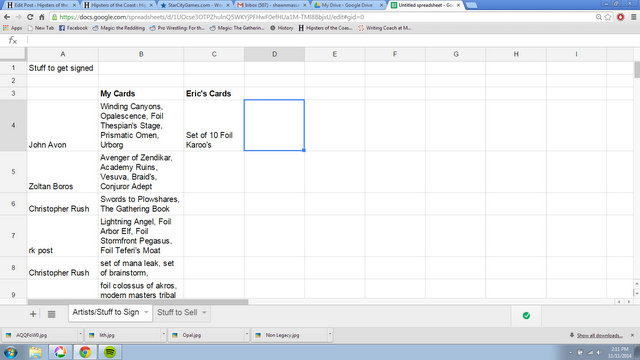The width and height of the screenshot is (640, 360).
Task: Open the Chrome menu hamburger icon
Action: point(633,17)
